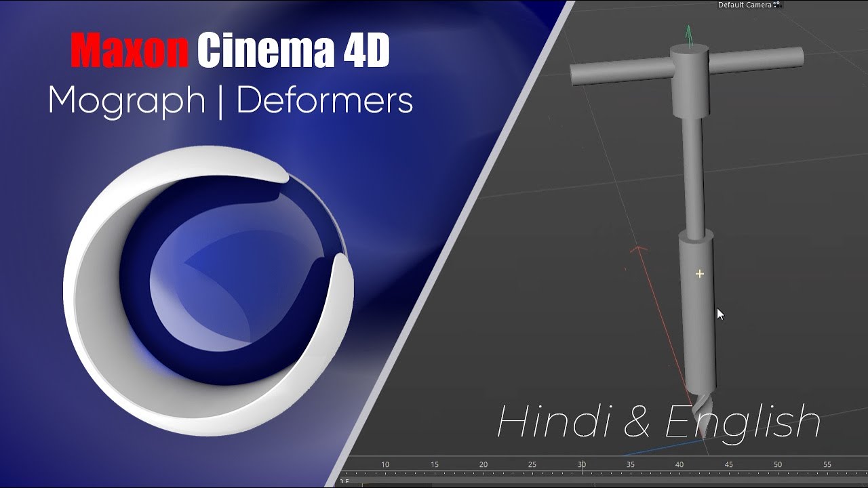Click the timeline playhead at frame 30
The image size is (868, 488).
pyautogui.click(x=582, y=465)
